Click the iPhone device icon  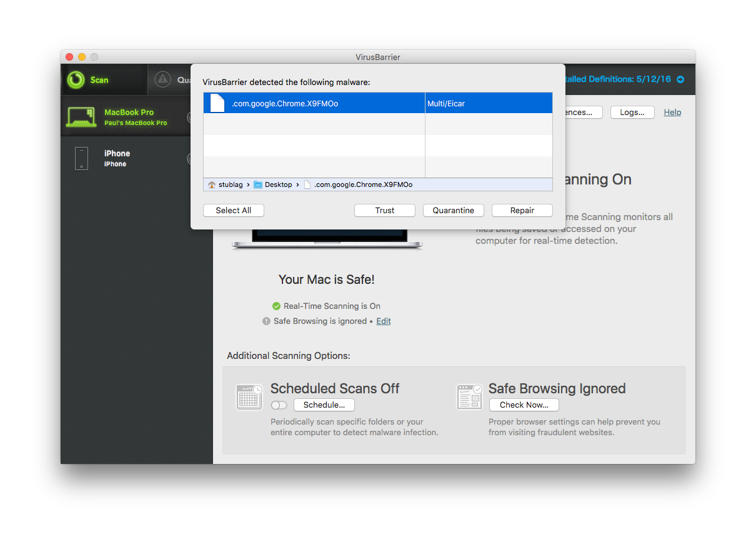point(81,158)
